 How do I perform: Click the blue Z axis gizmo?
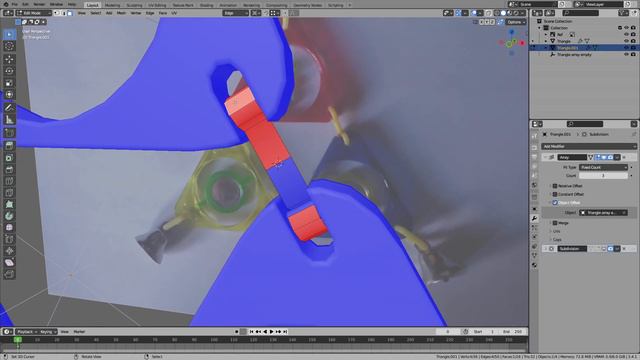pyautogui.click(x=511, y=32)
